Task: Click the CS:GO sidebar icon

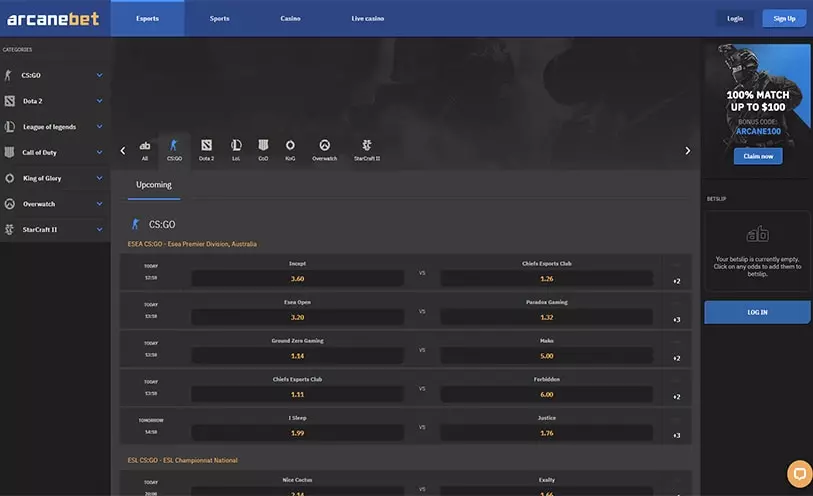Action: (x=8, y=75)
